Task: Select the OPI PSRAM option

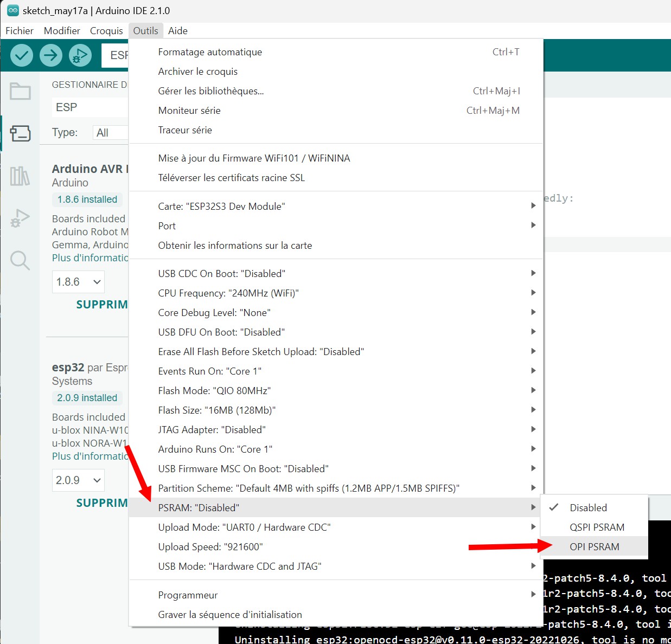Action: click(594, 547)
